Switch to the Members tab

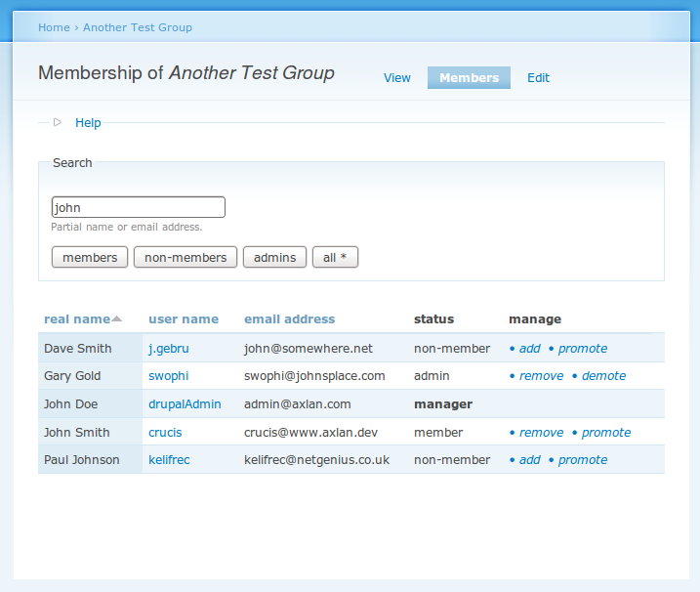[469, 78]
